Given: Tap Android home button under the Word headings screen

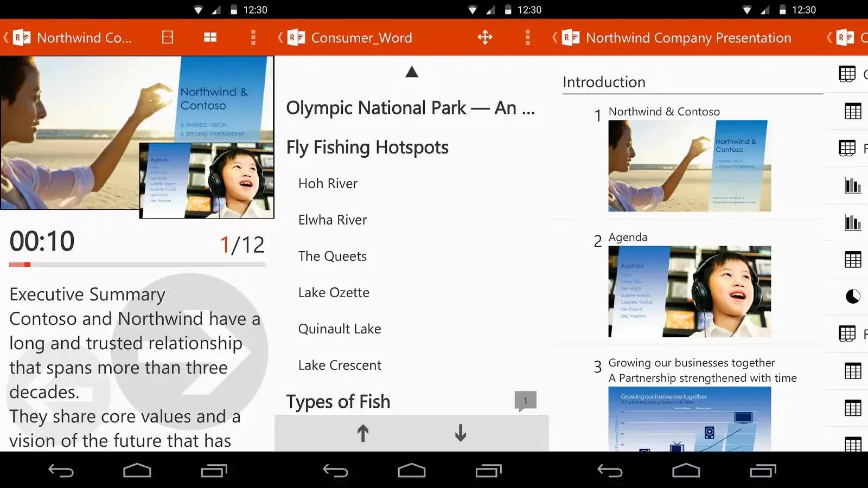Looking at the screenshot, I should (x=412, y=471).
